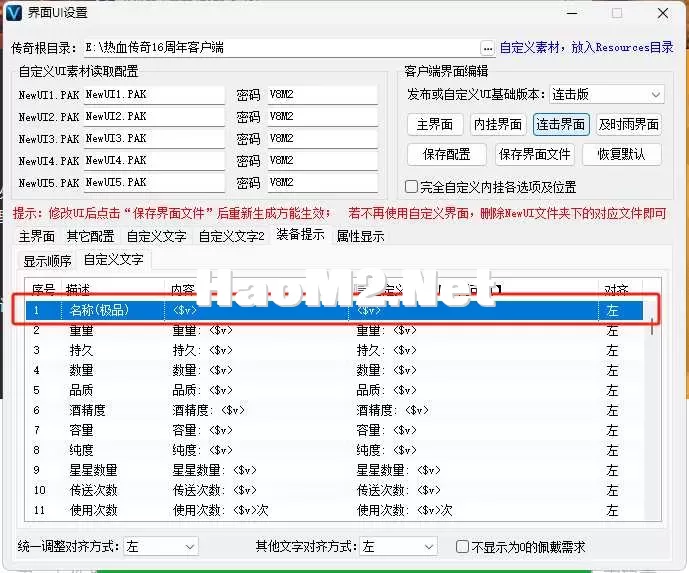Click the password field for NewUI1.PAK
Screen dimensions: 689x573
tap(323, 94)
